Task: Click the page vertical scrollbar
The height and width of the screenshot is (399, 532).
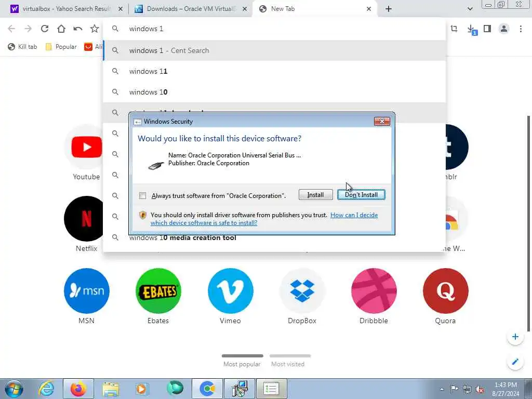Action: (x=528, y=224)
